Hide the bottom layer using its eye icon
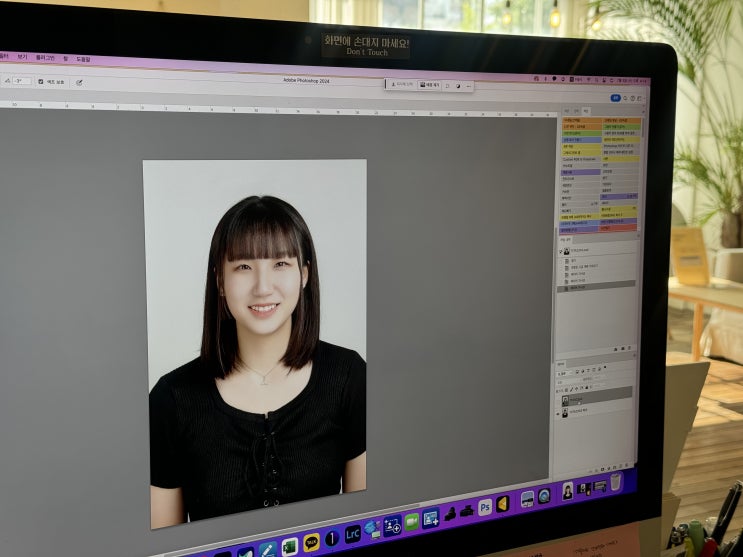 [x=558, y=413]
